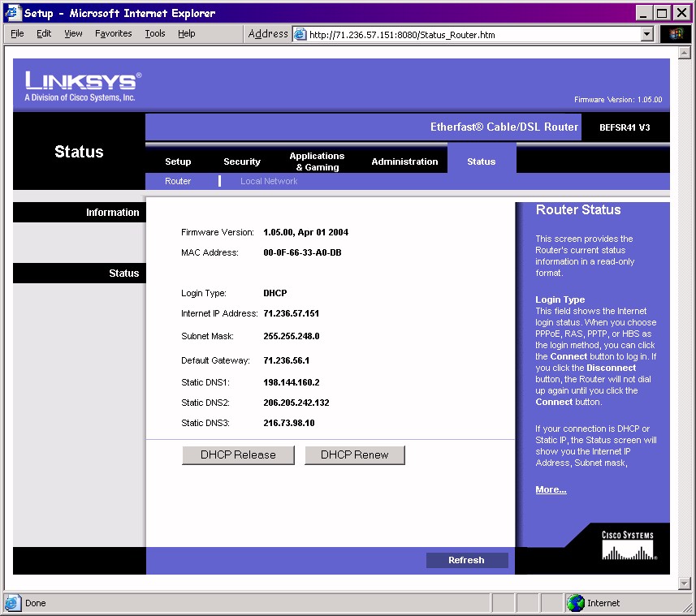Click the BEFSR41 V3 model label
The width and height of the screenshot is (696, 616).
click(625, 127)
